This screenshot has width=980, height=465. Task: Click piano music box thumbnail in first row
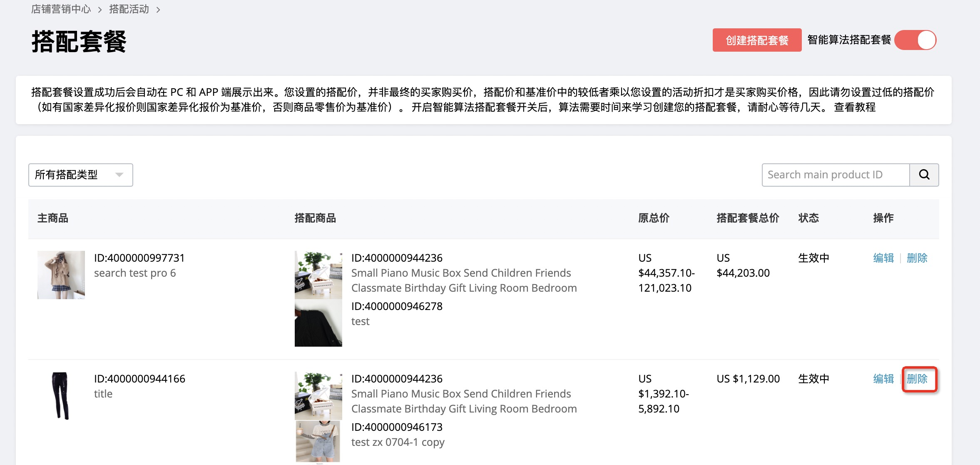click(x=318, y=275)
